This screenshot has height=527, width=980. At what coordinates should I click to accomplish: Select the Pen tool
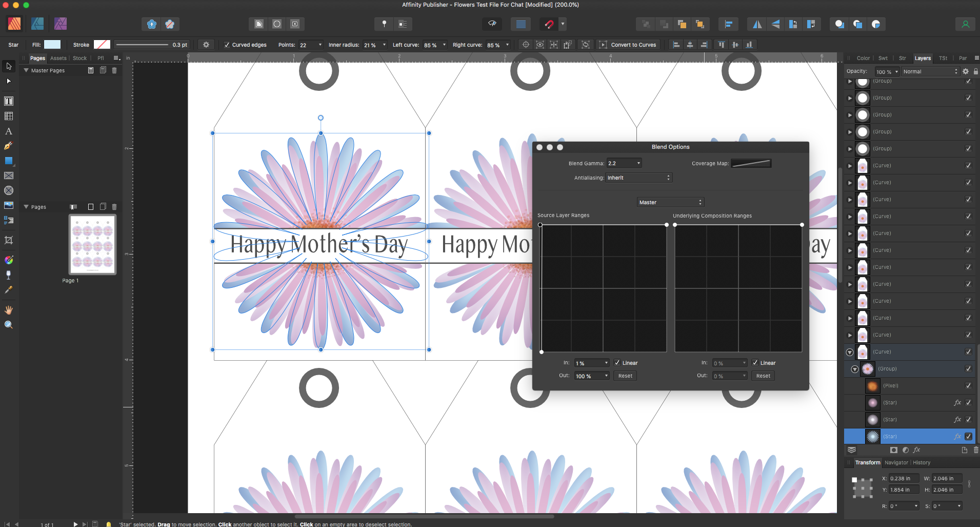pyautogui.click(x=9, y=146)
